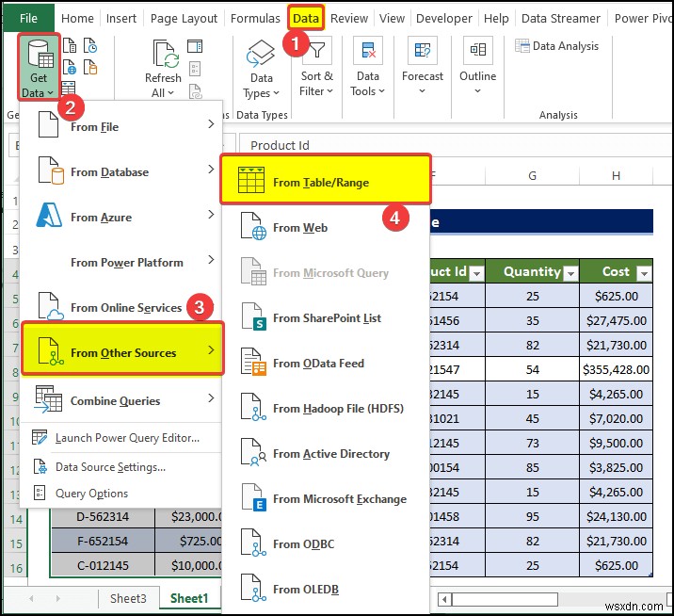Open the Developer tab
Image resolution: width=674 pixels, height=616 pixels.
pos(444,18)
